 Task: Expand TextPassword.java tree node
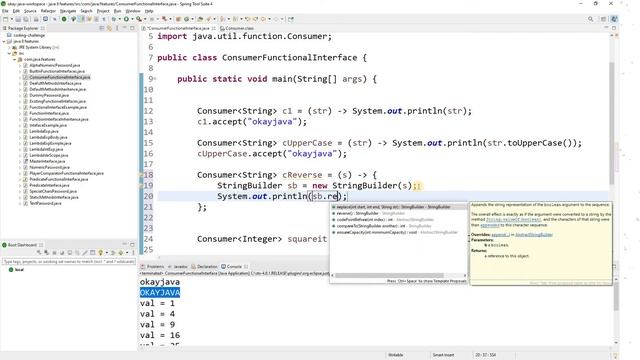coord(20,203)
